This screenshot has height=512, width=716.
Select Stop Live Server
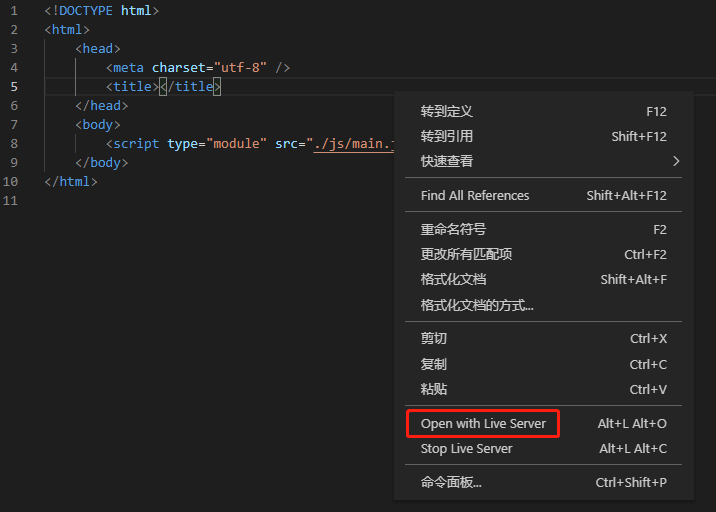(x=543, y=449)
